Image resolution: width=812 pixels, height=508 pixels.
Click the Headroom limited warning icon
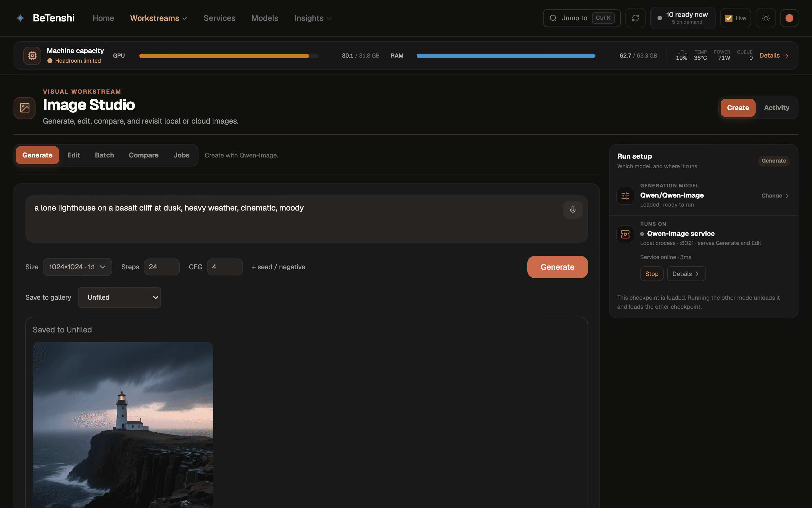[50, 61]
